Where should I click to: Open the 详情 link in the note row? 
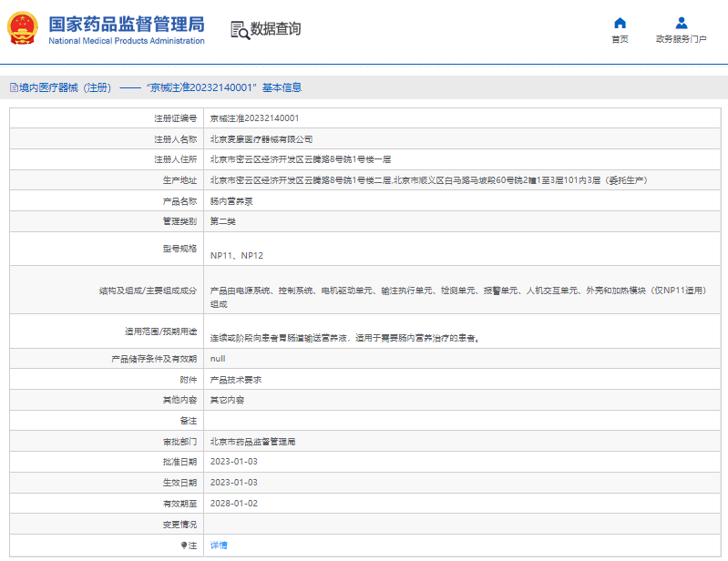click(219, 546)
